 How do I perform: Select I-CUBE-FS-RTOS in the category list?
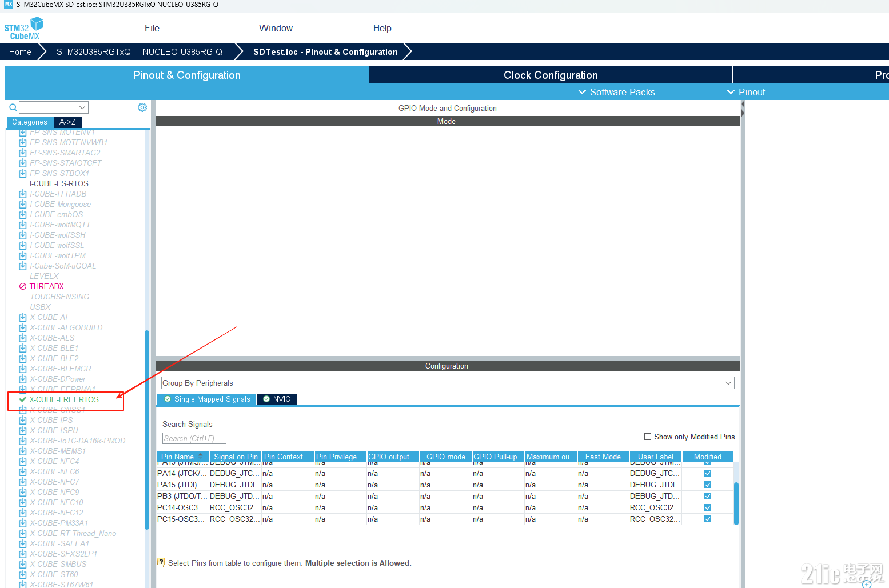pyautogui.click(x=59, y=183)
